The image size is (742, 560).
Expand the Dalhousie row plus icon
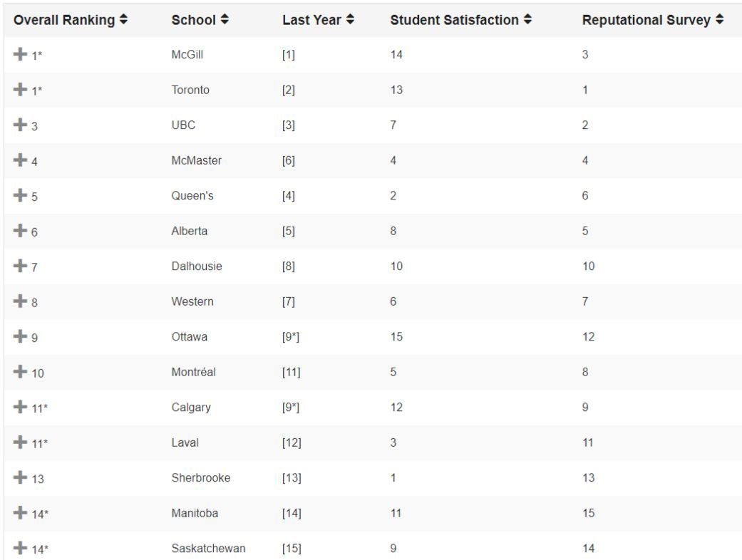20,265
